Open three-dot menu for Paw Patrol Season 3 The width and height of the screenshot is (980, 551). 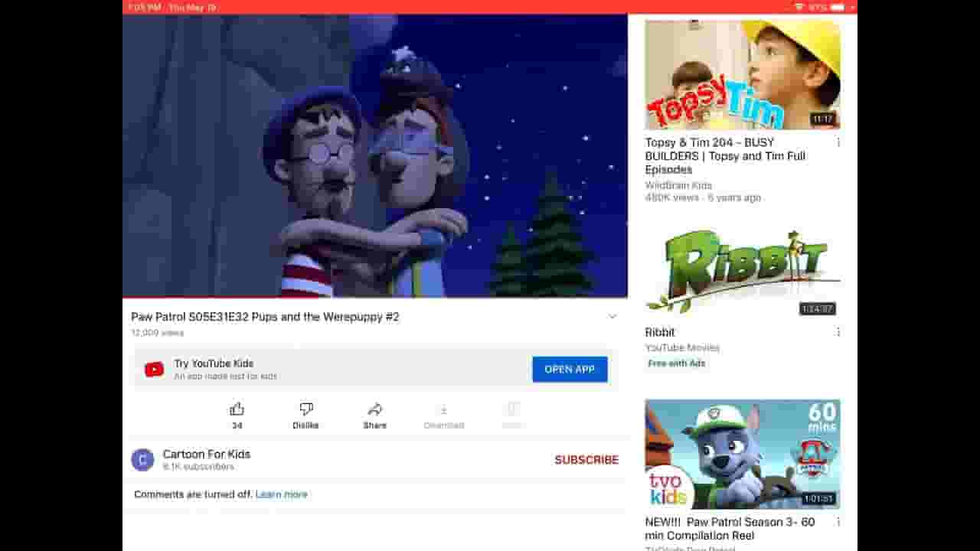coord(838,522)
